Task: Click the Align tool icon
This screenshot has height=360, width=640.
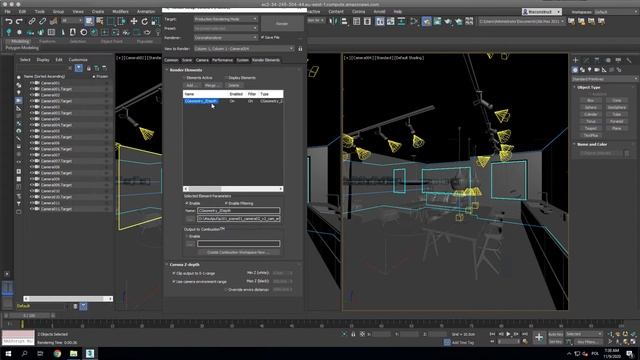Action: point(344,21)
